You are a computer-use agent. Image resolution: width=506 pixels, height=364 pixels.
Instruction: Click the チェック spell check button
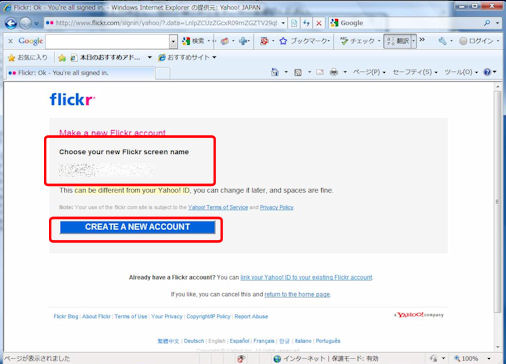coord(358,41)
